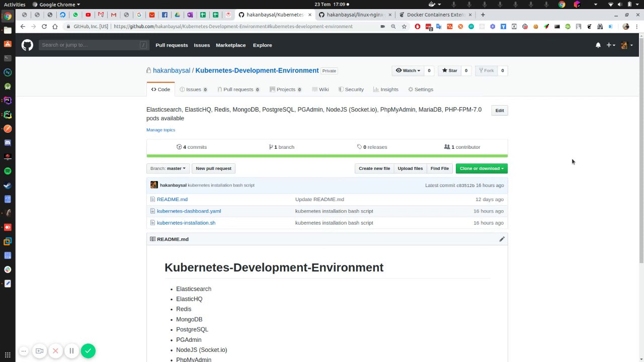Bookmark the page with the star icon
Viewport: 644px width, 362px height.
click(x=404, y=26)
